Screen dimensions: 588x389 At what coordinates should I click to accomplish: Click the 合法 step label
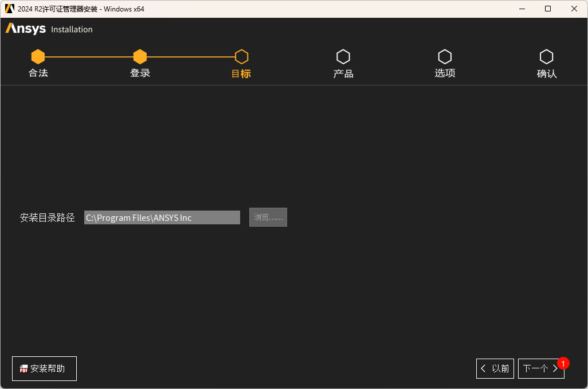click(38, 73)
